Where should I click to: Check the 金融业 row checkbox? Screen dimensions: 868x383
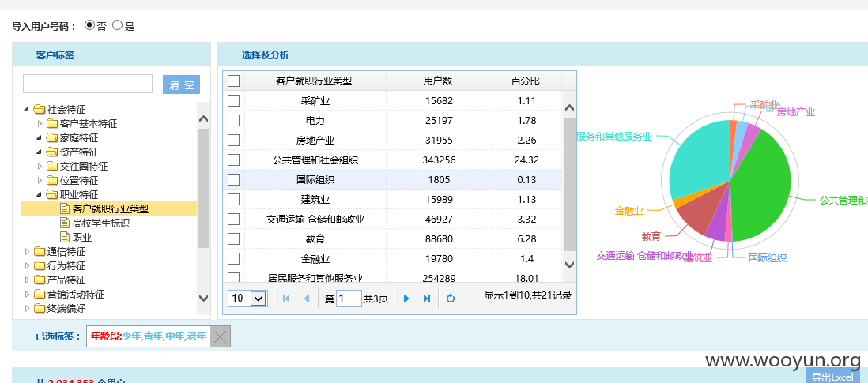pos(234,259)
